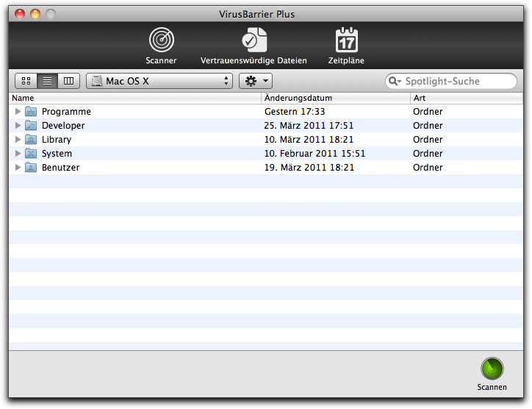Expand the Benutzer folder triangle
This screenshot has height=409, width=532.
18,167
